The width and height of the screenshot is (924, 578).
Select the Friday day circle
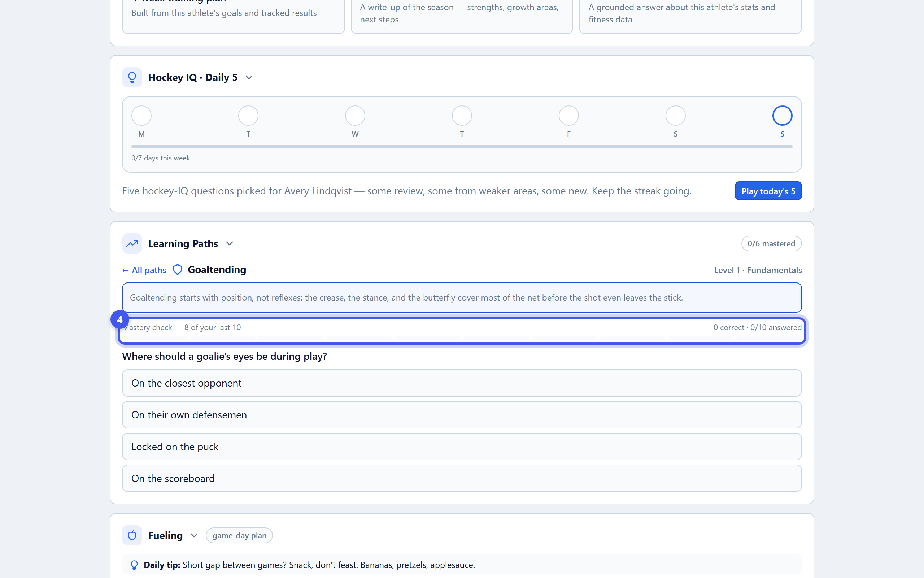[x=568, y=116]
